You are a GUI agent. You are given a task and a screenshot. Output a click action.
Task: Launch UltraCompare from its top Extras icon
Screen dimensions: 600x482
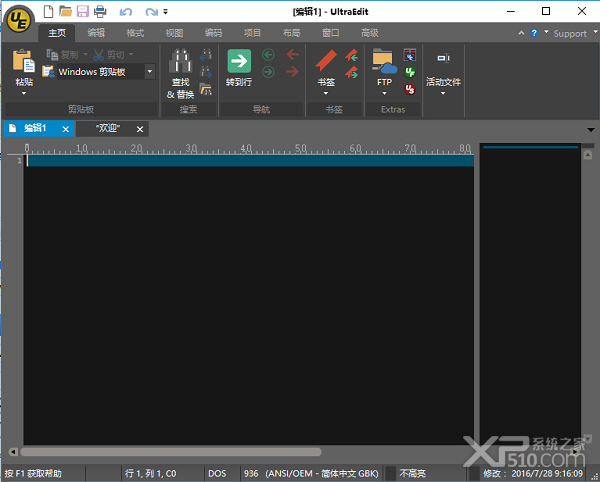click(x=410, y=55)
